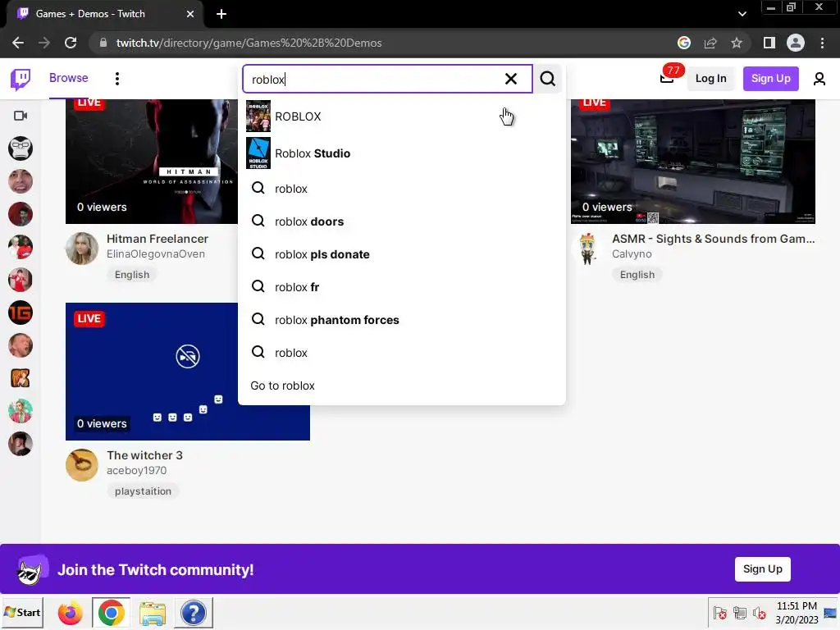Open a new browser tab
The image size is (840, 630).
221,14
